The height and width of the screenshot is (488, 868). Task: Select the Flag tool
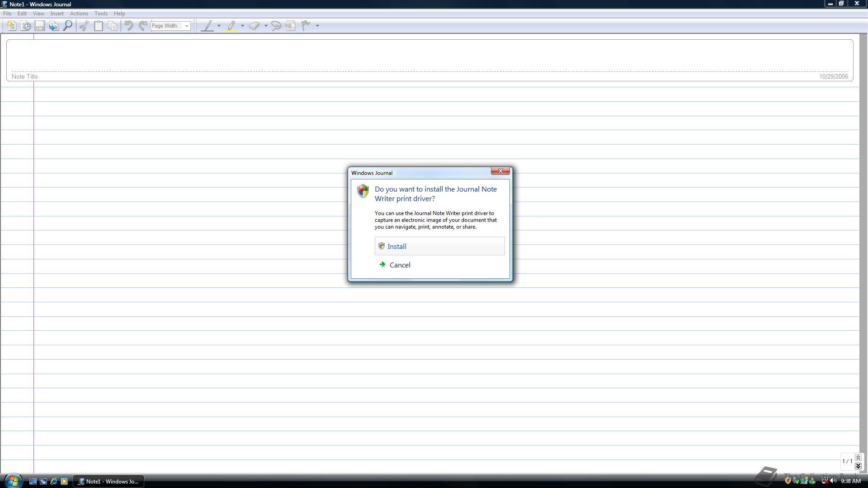[x=306, y=26]
